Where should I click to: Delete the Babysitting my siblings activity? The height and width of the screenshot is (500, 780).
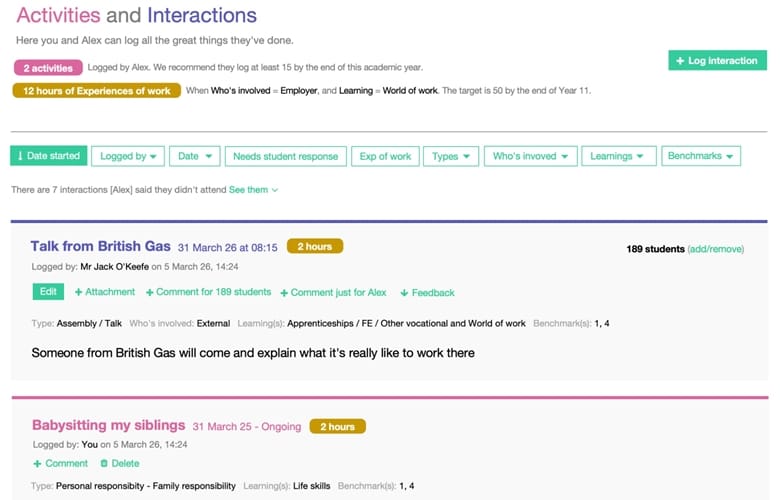pos(120,464)
